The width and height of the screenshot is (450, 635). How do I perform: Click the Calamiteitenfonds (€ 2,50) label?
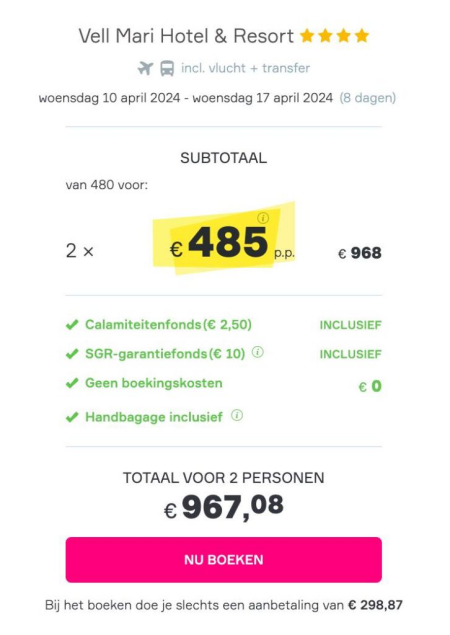[x=168, y=324]
